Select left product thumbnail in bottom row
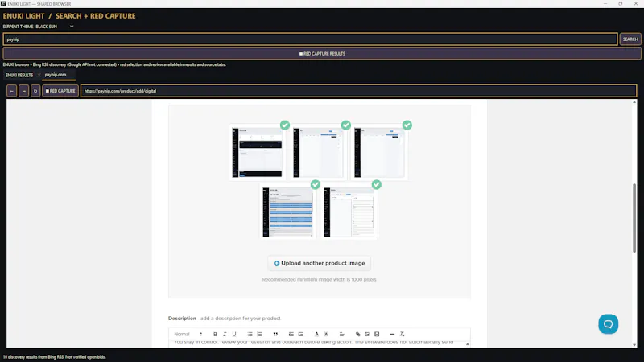 (x=287, y=212)
